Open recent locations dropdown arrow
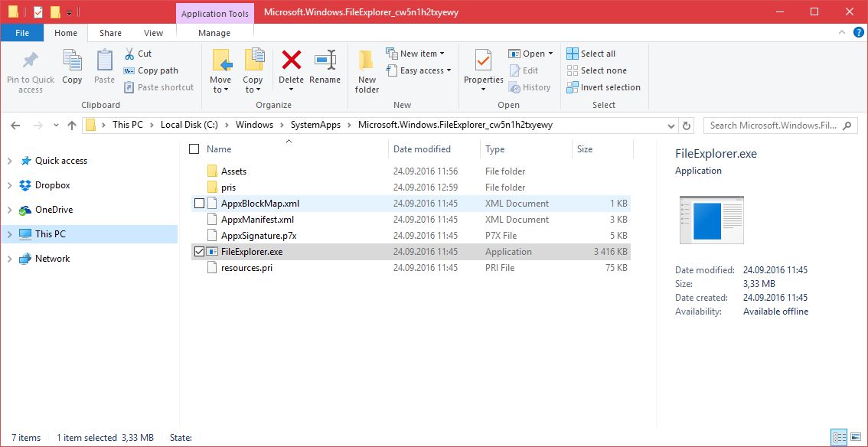868x447 pixels. (56, 126)
